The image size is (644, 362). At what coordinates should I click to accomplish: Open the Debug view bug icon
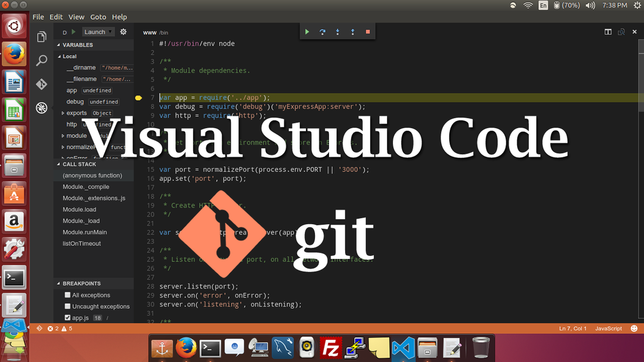coord(41,108)
